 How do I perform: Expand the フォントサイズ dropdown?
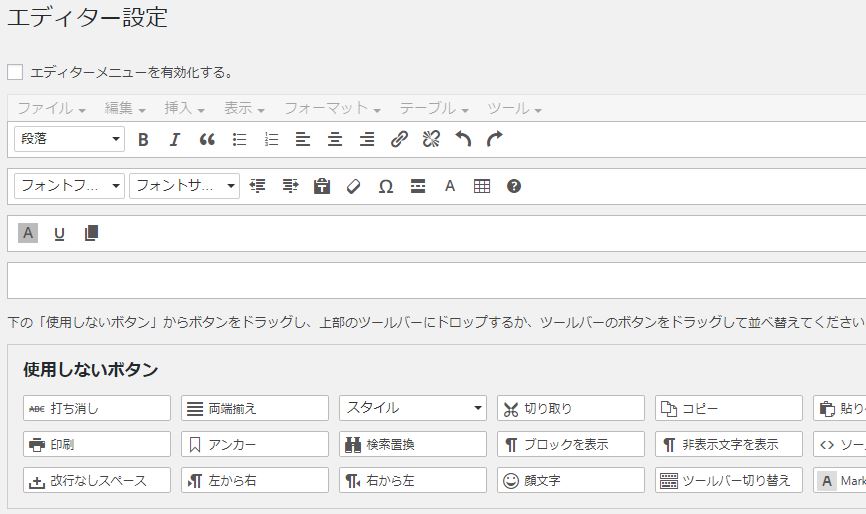point(184,186)
